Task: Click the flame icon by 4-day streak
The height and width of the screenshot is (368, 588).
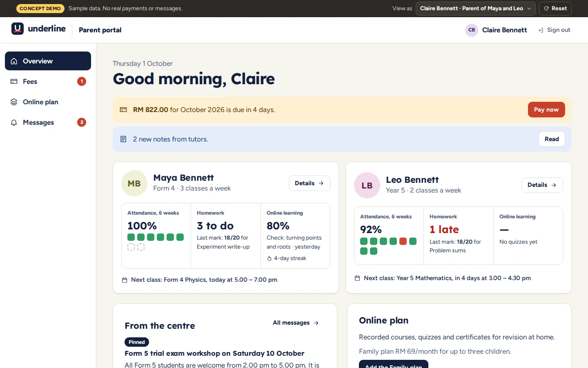Action: (x=269, y=258)
